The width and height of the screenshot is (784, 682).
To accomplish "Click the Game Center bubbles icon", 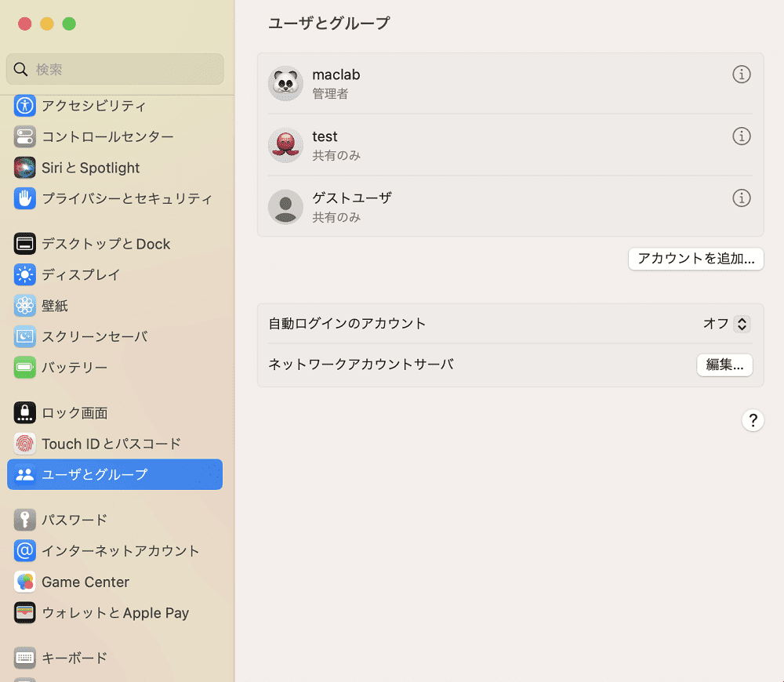I will click(x=24, y=582).
